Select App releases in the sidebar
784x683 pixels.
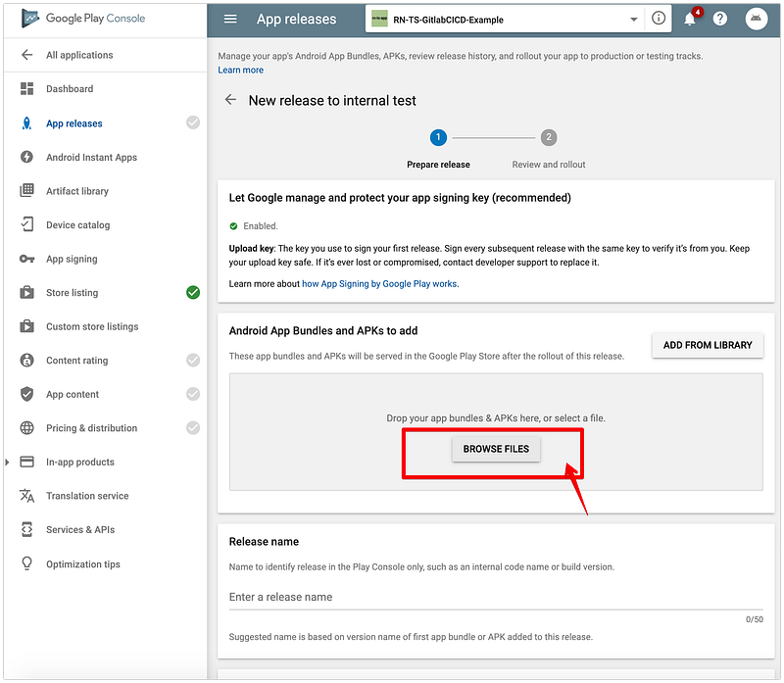pyautogui.click(x=74, y=123)
